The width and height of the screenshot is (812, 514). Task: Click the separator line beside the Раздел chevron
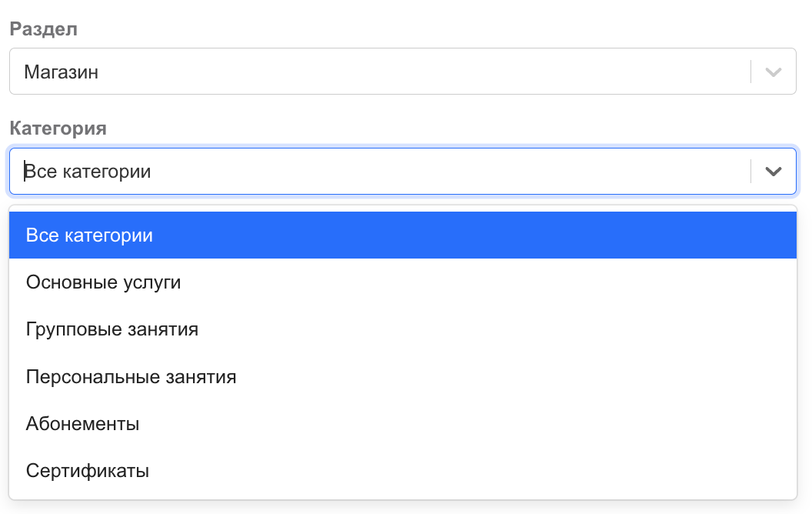750,72
